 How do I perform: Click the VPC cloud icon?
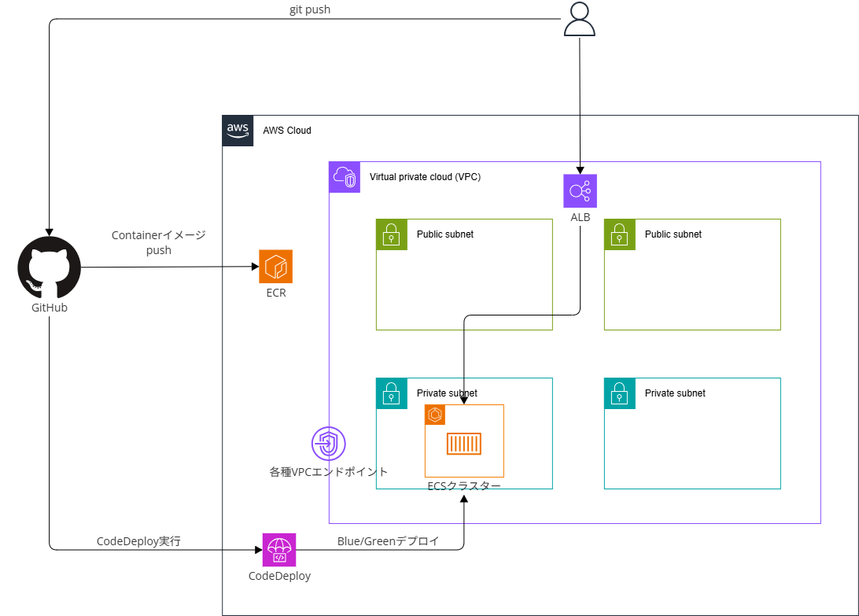pos(345,177)
